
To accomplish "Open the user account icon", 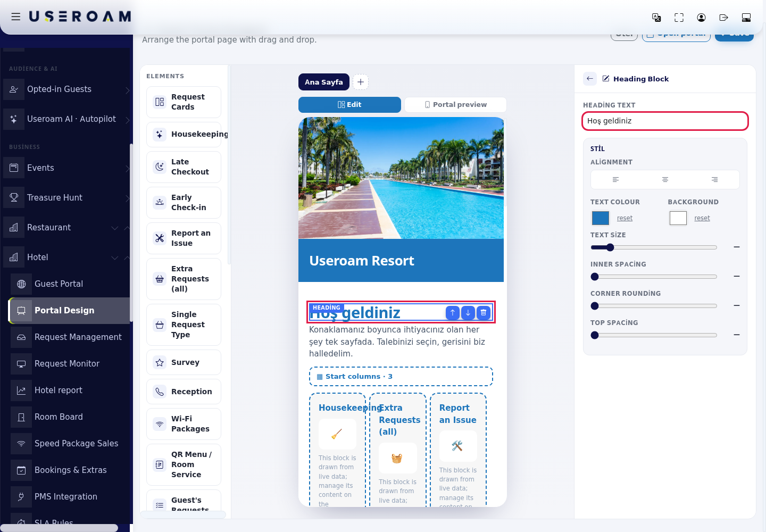I will [701, 18].
